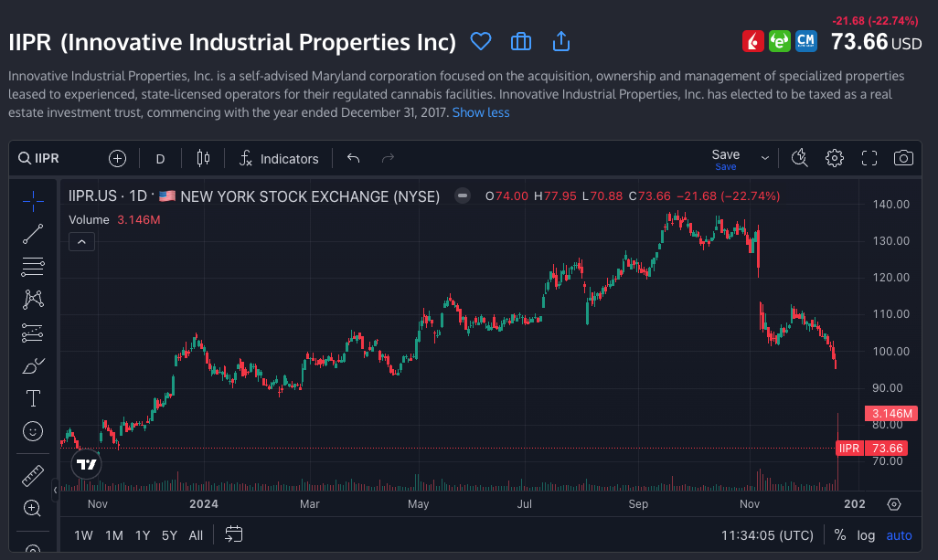Hide the IIPR.US series with toggle button
938x560 pixels.
463,195
